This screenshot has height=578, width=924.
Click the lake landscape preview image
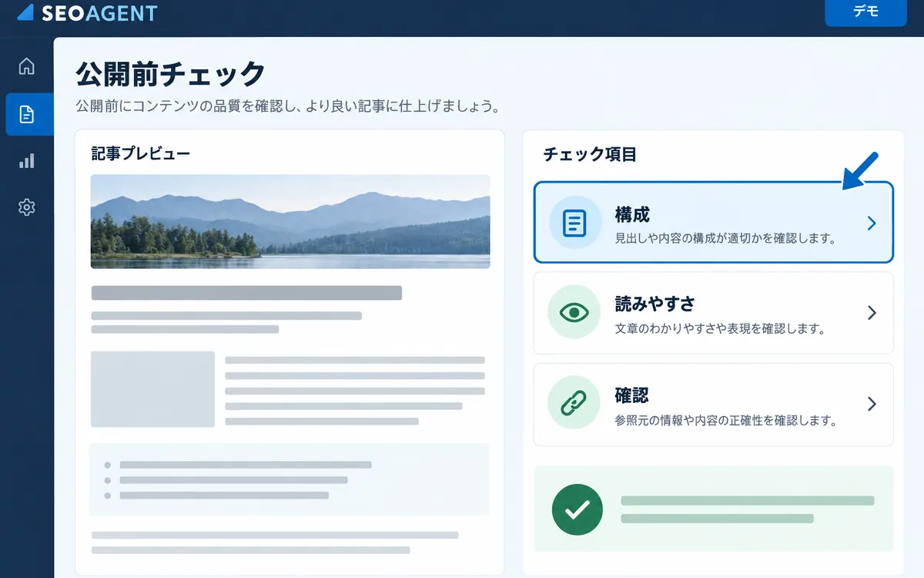coord(290,221)
